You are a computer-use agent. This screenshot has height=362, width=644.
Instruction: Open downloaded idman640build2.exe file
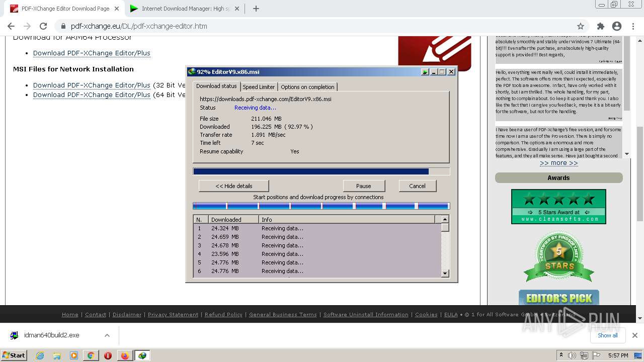[51, 335]
